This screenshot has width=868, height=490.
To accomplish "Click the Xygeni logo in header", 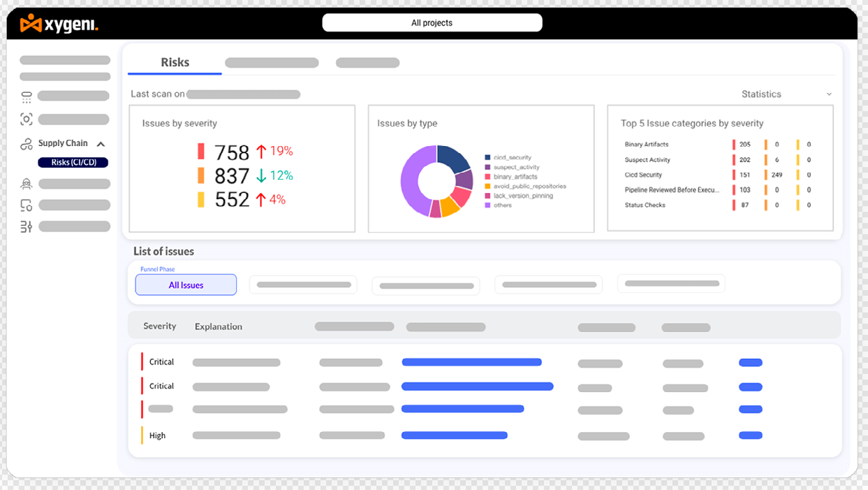I will coord(59,24).
